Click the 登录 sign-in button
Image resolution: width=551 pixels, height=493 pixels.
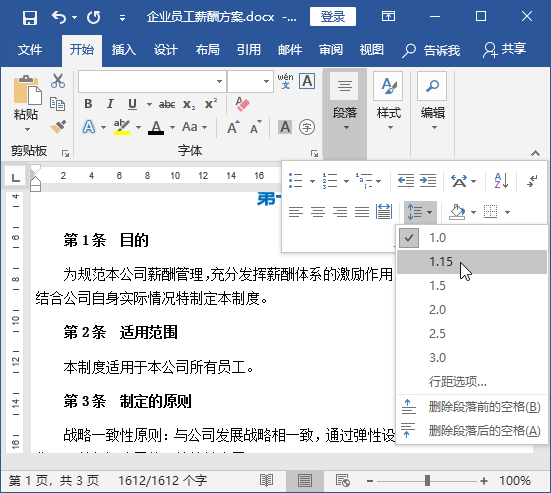(x=332, y=17)
